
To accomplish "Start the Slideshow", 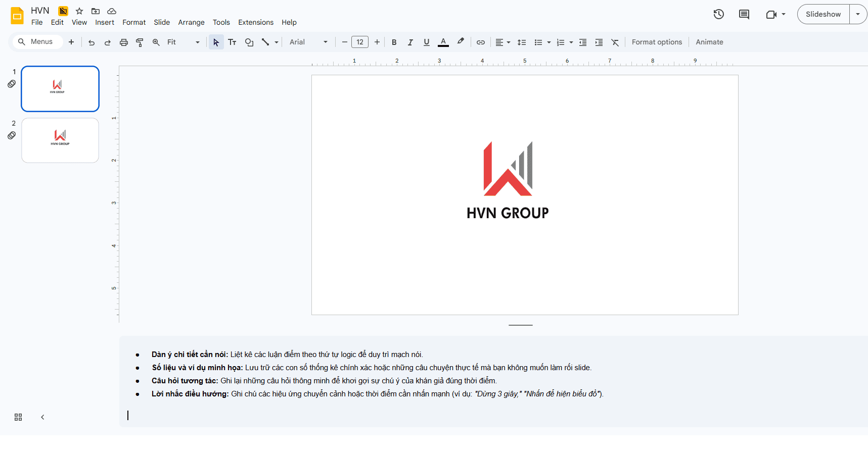I will point(823,14).
